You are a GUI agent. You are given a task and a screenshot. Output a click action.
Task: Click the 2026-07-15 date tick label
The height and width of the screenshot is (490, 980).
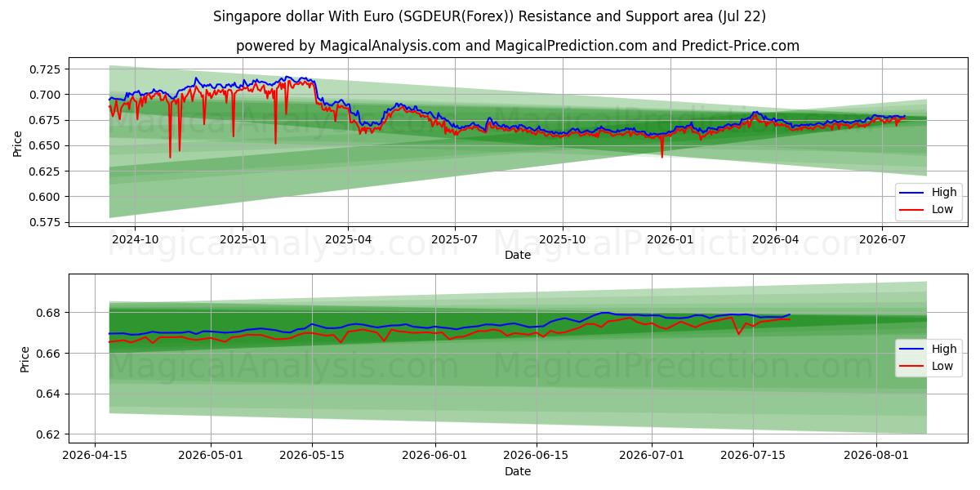(x=754, y=456)
